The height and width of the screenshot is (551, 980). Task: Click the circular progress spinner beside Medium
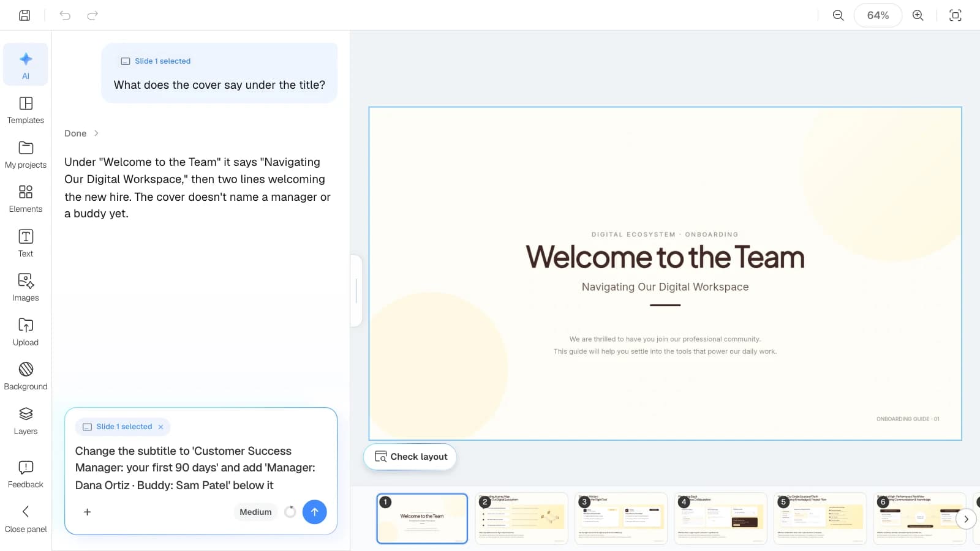pos(290,512)
